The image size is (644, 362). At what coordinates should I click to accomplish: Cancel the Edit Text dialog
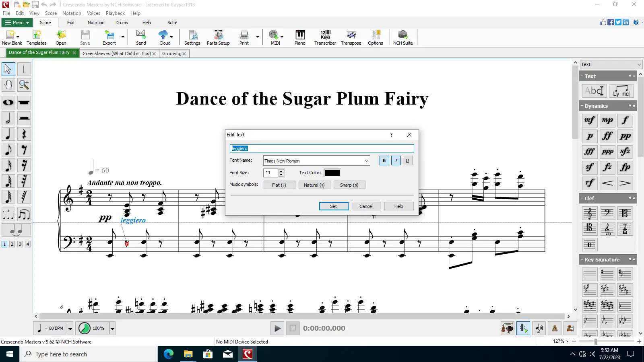coord(366,206)
